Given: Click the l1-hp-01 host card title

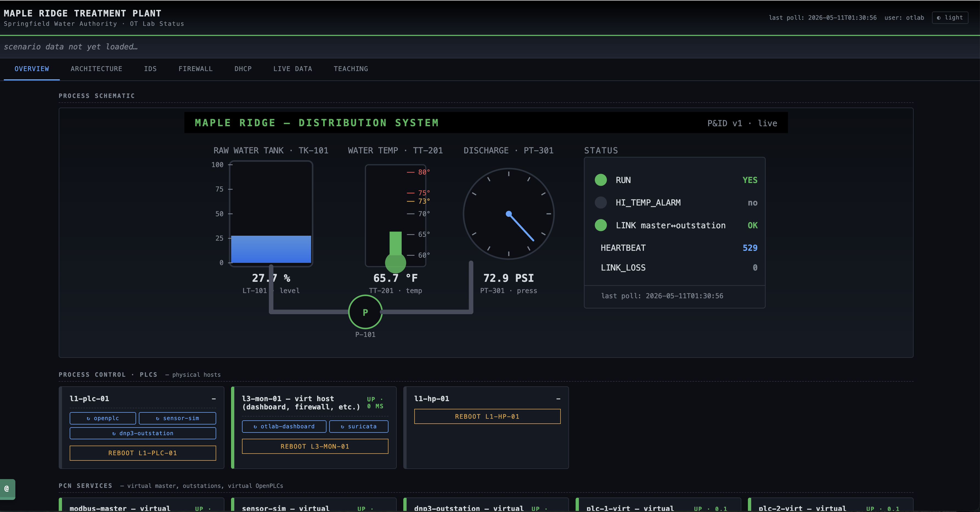Looking at the screenshot, I should [x=432, y=399].
